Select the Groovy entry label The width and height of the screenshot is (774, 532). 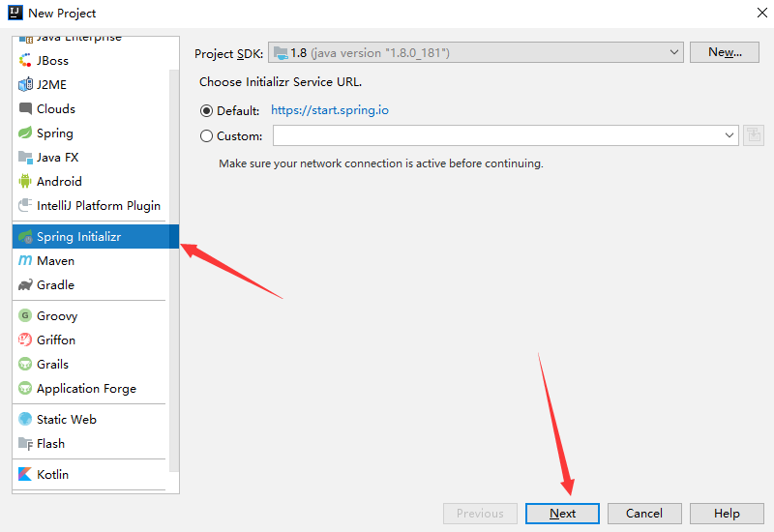[x=57, y=316]
